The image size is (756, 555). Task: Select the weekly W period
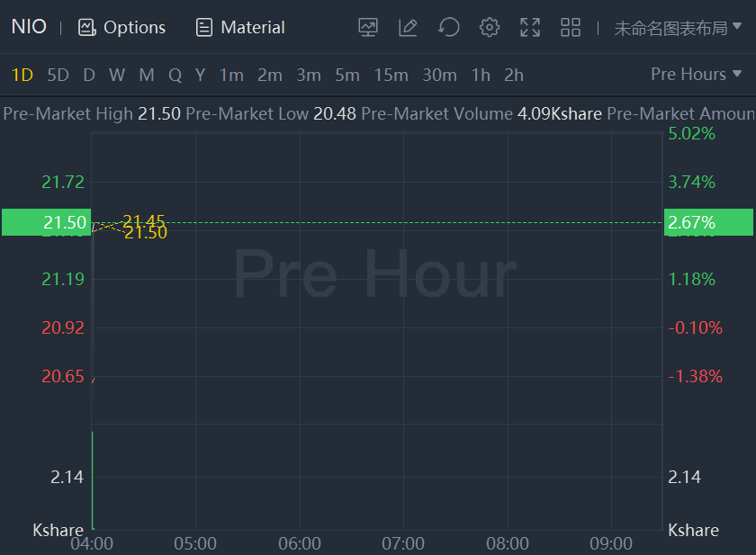pyautogui.click(x=117, y=75)
